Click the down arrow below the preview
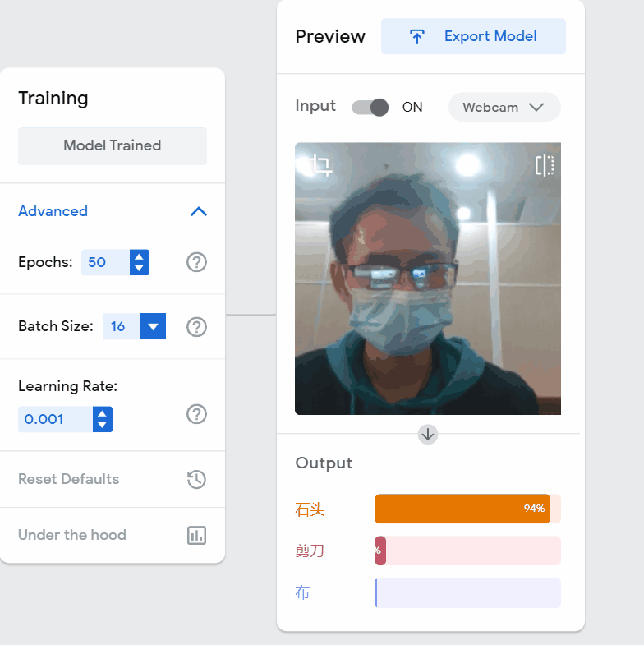This screenshot has height=645, width=644. point(428,435)
